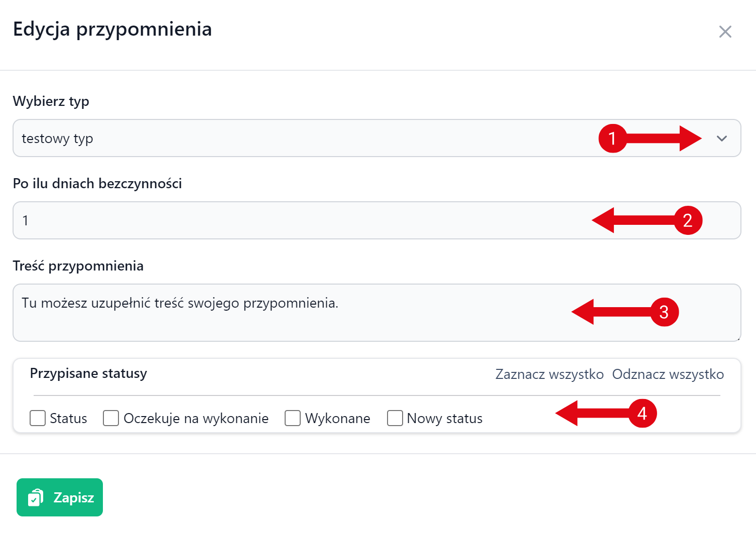The width and height of the screenshot is (756, 535).
Task: Focus the days of inactivity input field
Action: [x=301, y=220]
